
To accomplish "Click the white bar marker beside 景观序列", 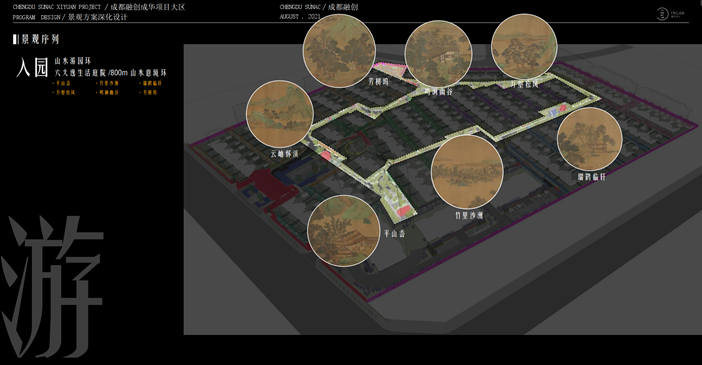I will pyautogui.click(x=15, y=39).
